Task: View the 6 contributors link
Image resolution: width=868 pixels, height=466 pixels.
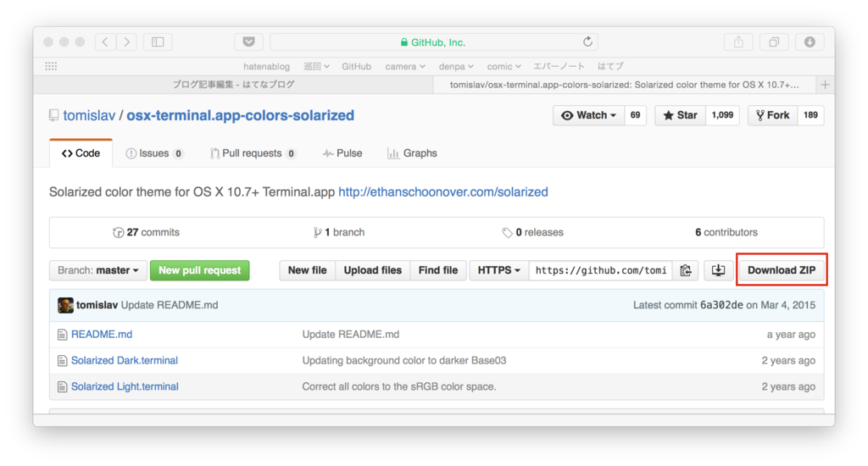Action: (x=726, y=232)
